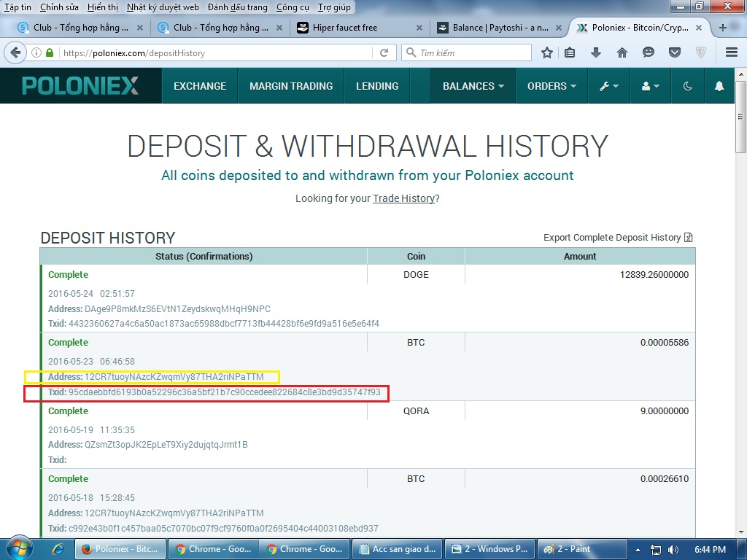Click the volume speaker tray icon

[673, 550]
